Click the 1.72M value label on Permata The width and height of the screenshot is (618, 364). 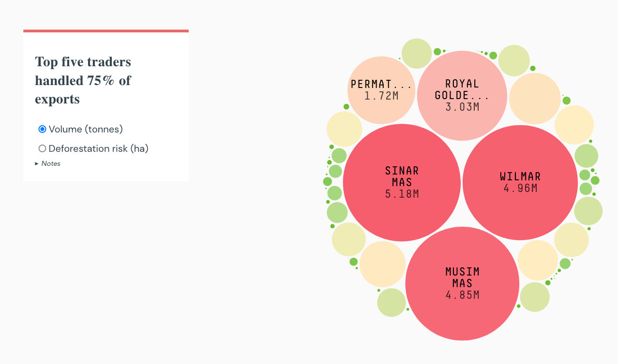pos(381,96)
